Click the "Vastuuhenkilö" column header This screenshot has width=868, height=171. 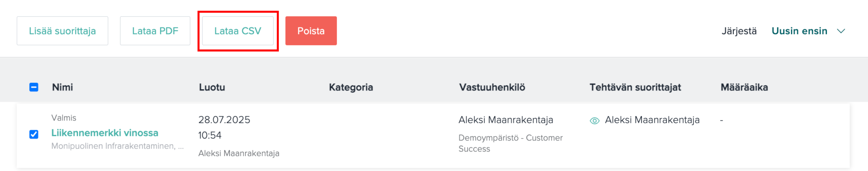(492, 87)
